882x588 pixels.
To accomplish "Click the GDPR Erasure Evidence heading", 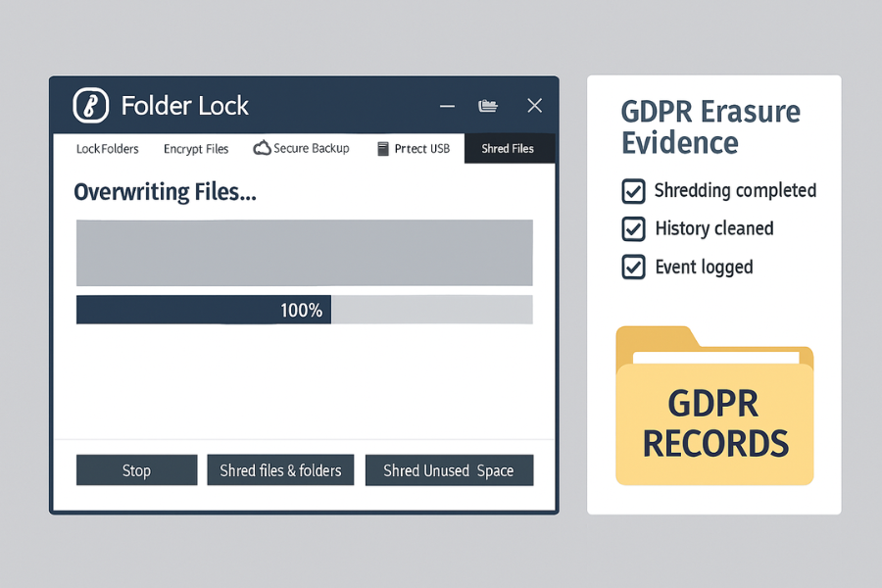I will [x=710, y=126].
